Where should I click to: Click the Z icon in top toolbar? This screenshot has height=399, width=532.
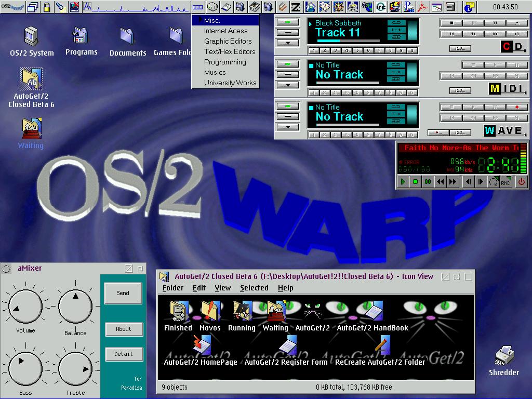[x=296, y=7]
